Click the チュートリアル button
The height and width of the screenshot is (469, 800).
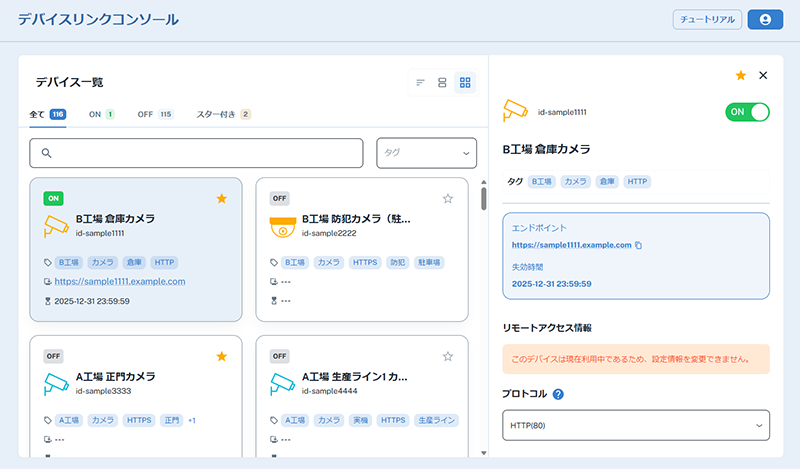coord(707,19)
